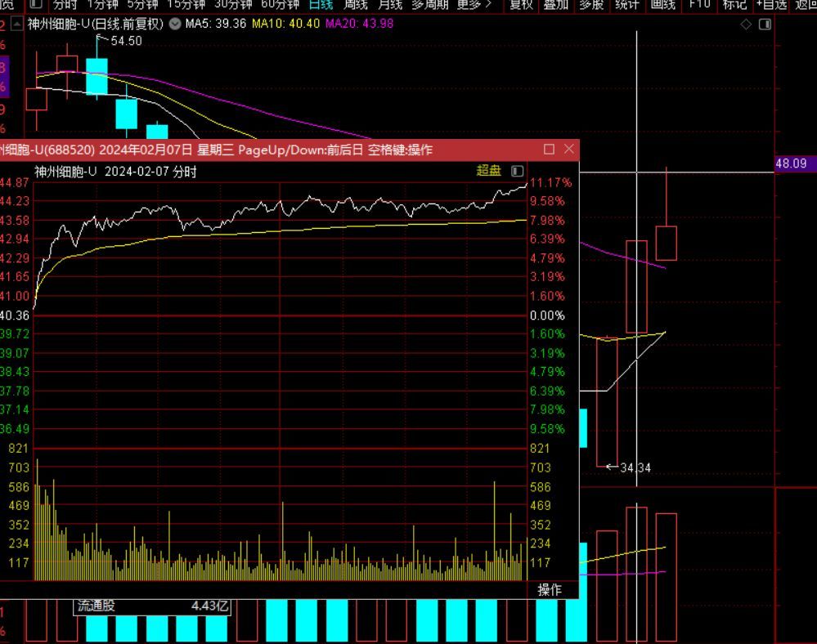Viewport: 817px width, 644px height.
Task: Add the stock with +自选
Action: click(x=771, y=4)
